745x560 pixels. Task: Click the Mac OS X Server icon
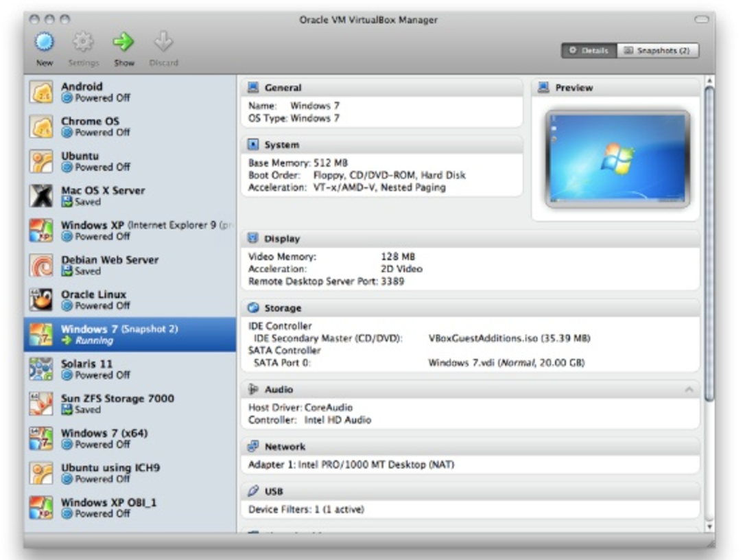pyautogui.click(x=41, y=196)
